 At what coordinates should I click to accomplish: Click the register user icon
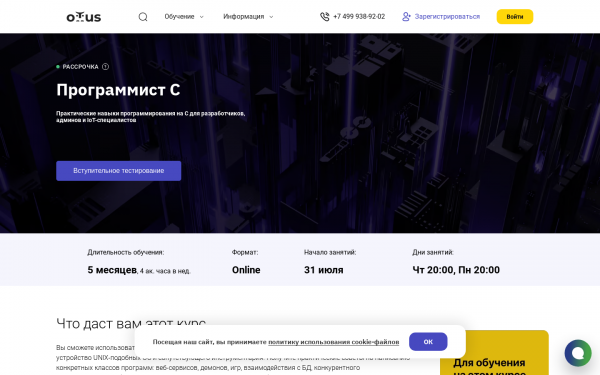pyautogui.click(x=406, y=17)
